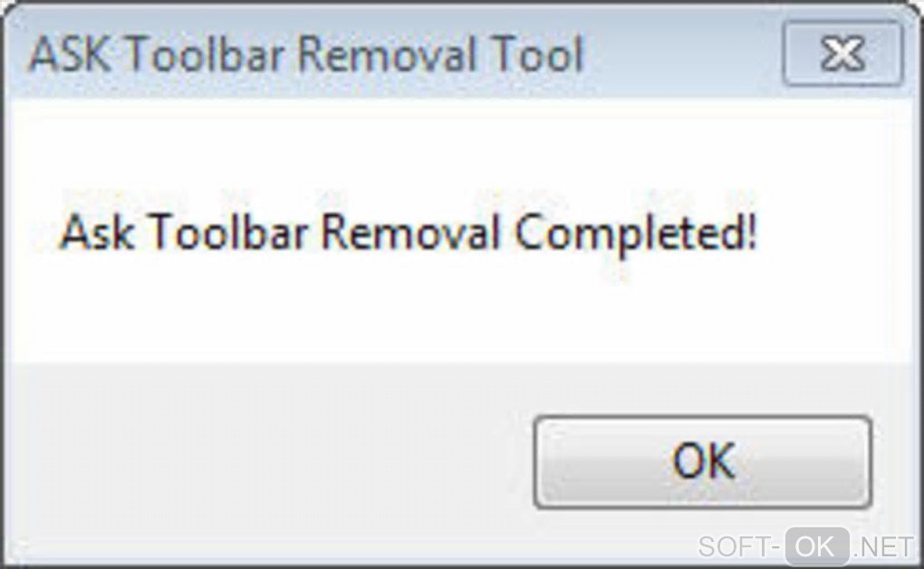Click the '.NET' part of the watermark
This screenshot has height=569, width=924.
click(883, 546)
